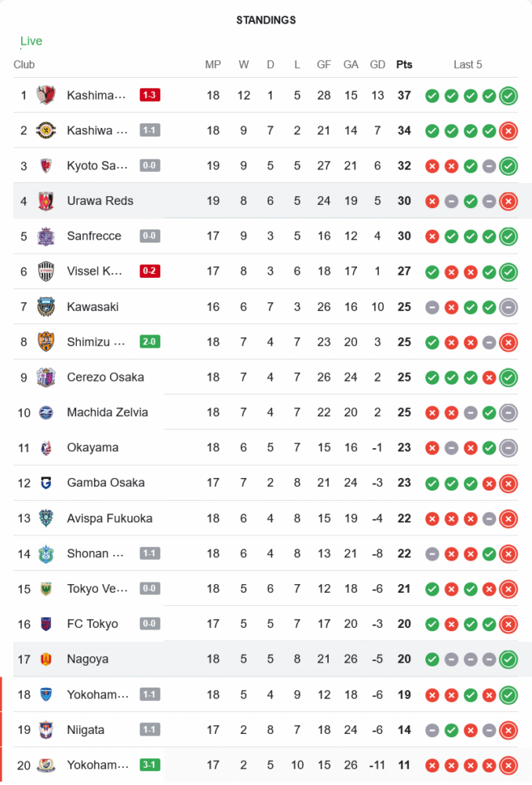Open the Machida Zelvia team link
This screenshot has width=532, height=785.
click(x=107, y=412)
